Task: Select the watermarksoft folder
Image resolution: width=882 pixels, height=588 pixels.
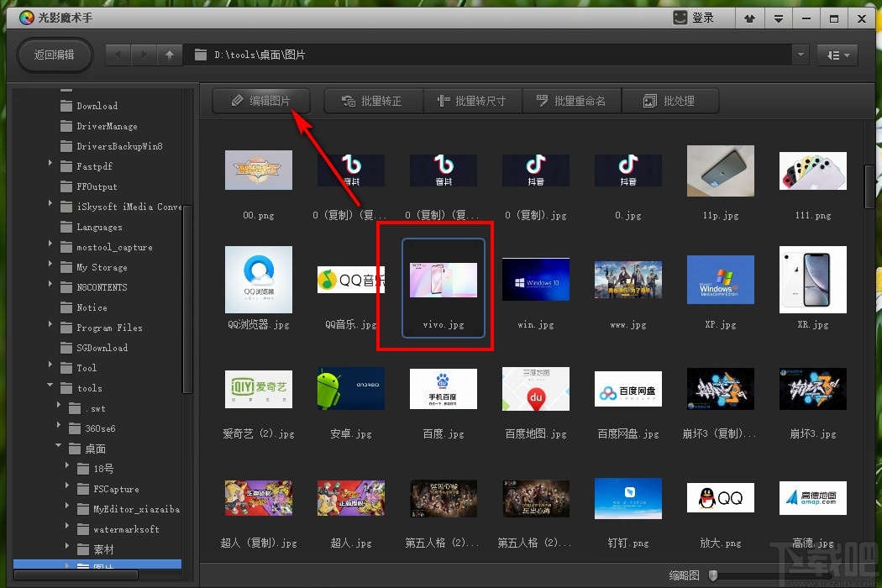Action: point(118,529)
